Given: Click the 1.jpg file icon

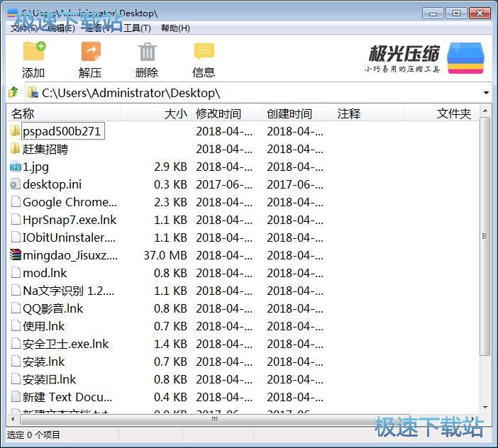Looking at the screenshot, I should point(15,167).
